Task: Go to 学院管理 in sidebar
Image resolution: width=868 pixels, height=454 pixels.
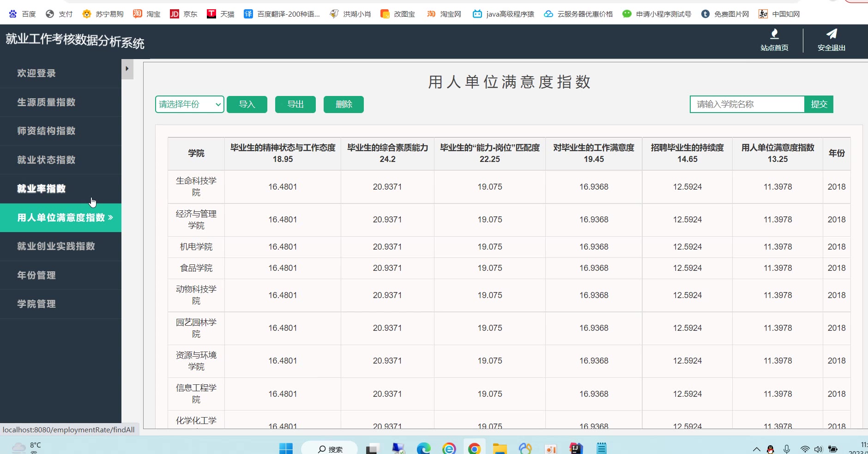Action: pos(36,304)
